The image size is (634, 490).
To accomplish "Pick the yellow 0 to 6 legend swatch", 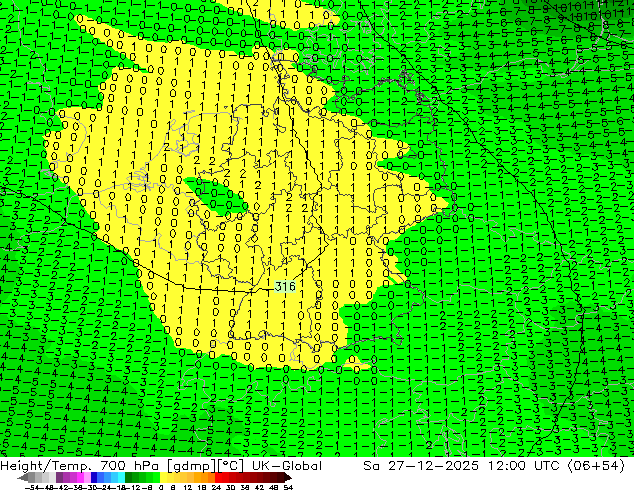I will point(164,477).
